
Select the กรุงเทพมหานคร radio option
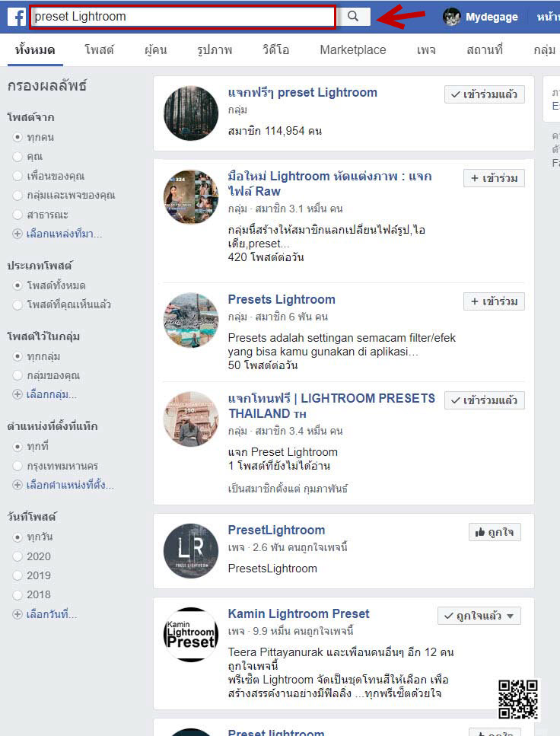point(17,466)
